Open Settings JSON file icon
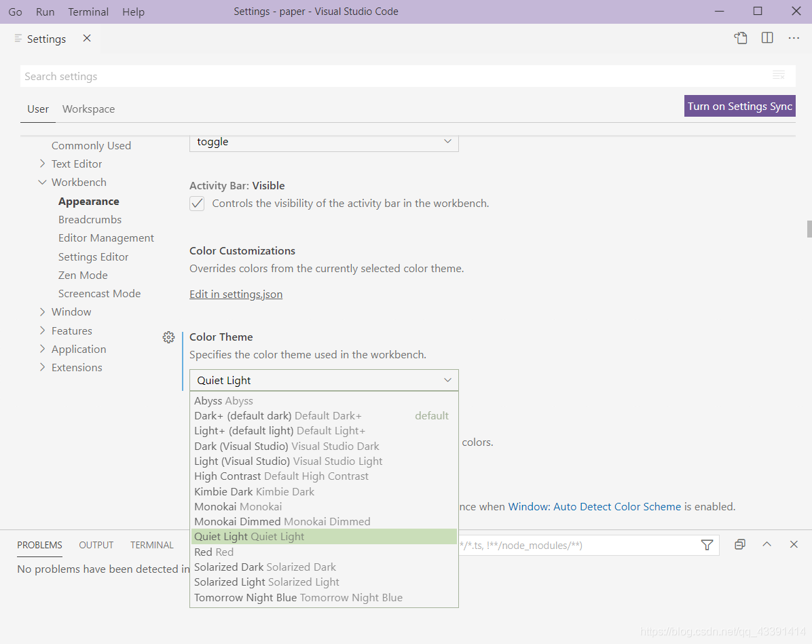 [x=741, y=38]
